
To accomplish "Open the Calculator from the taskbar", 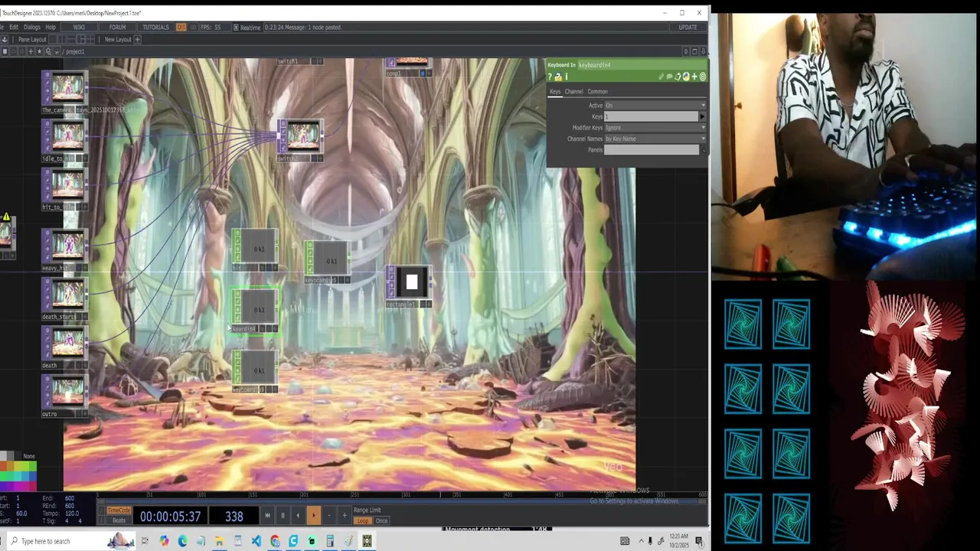I will [x=330, y=541].
